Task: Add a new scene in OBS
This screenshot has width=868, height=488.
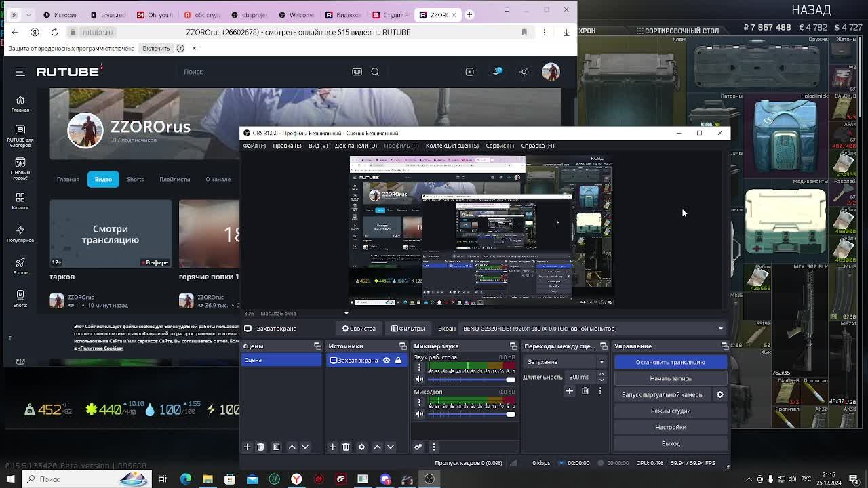Action: pos(248,447)
